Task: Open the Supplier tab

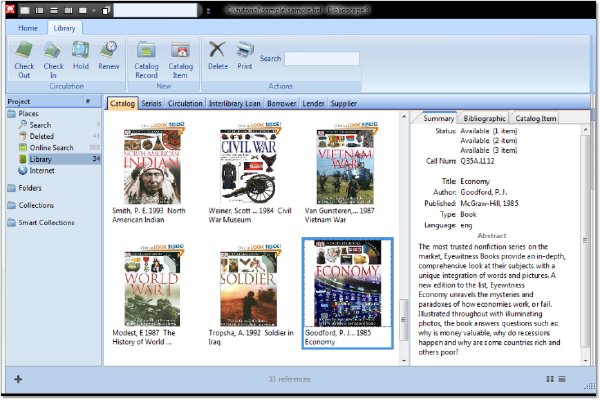Action: [x=344, y=103]
